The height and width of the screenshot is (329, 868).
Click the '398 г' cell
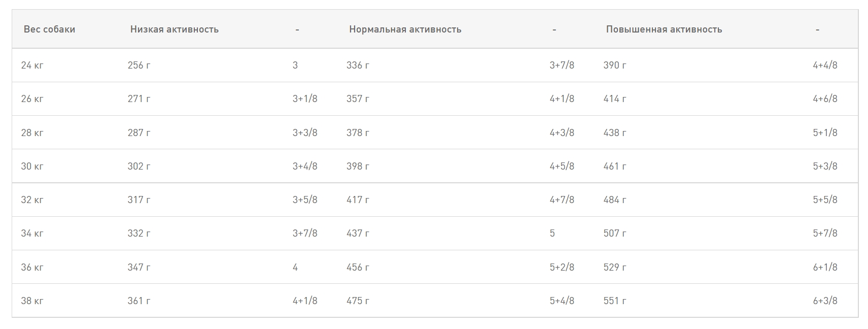358,166
